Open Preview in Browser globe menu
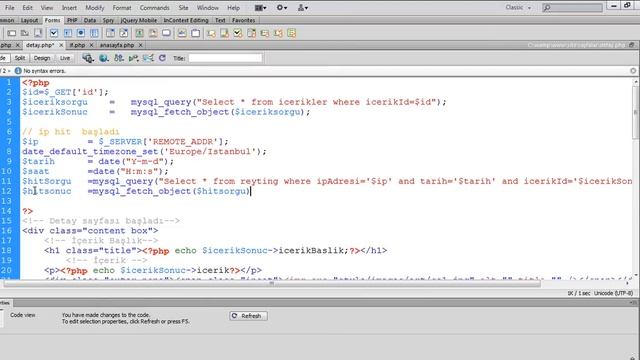Screen dimensions: 640x360 coord(104,58)
